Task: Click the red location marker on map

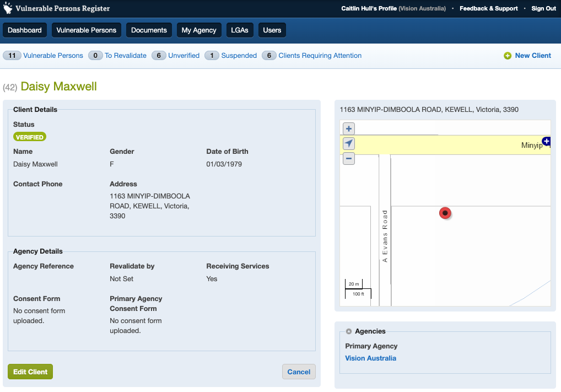Action: (445, 213)
